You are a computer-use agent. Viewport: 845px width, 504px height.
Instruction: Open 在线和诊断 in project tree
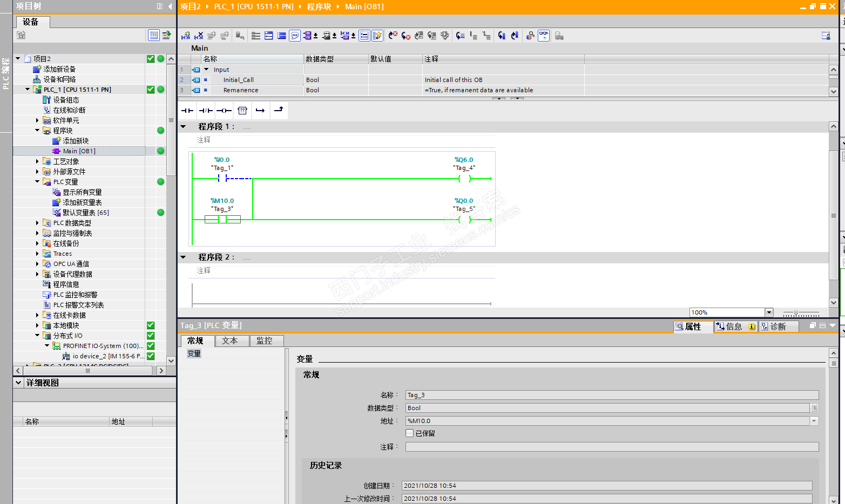[x=69, y=110]
